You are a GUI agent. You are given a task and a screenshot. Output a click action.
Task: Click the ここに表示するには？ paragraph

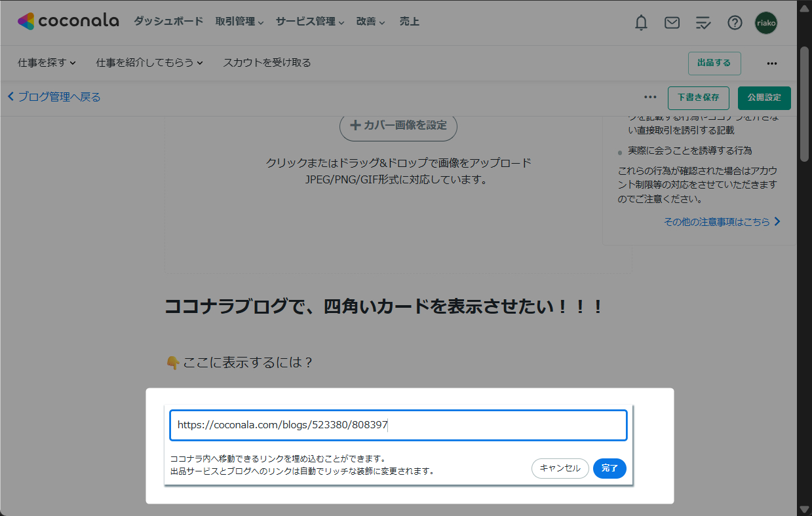pyautogui.click(x=240, y=362)
